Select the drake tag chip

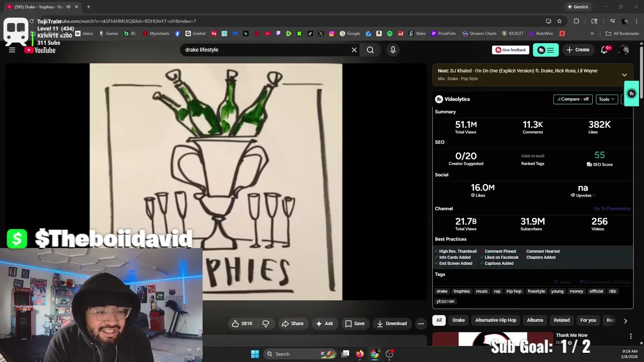(x=442, y=291)
